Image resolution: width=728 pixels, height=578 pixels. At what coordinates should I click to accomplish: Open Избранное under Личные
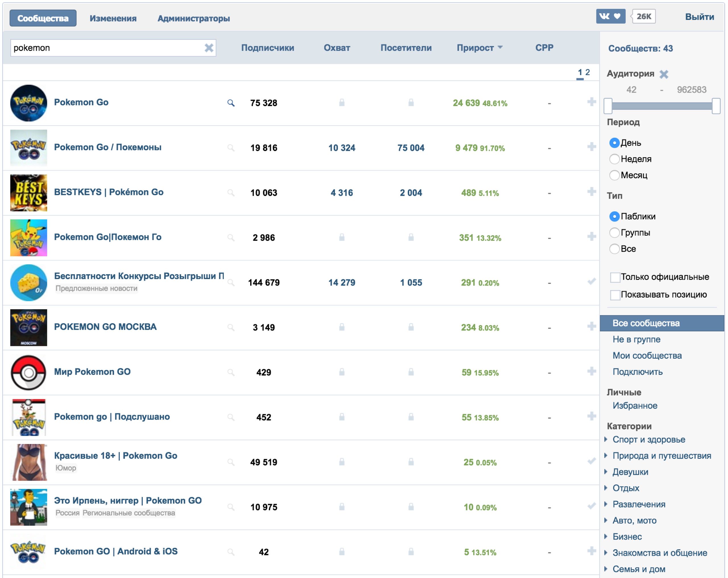pos(635,405)
